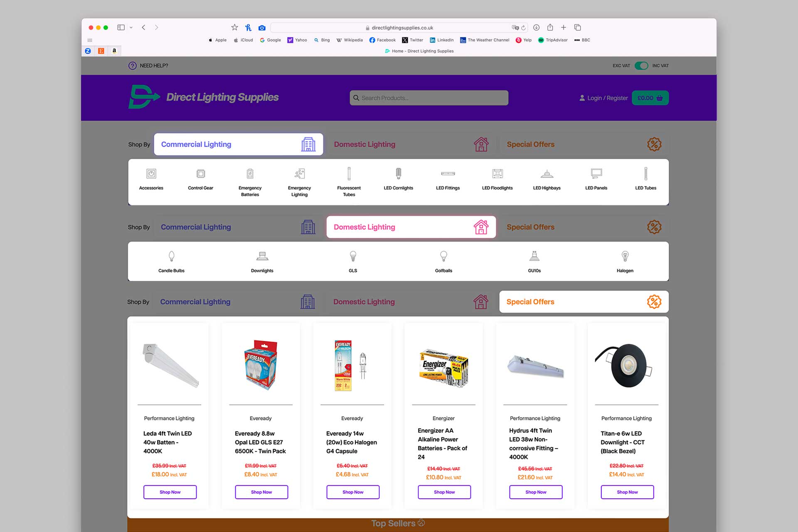
Task: Open the LED Floodlights category icon
Action: pos(497,174)
